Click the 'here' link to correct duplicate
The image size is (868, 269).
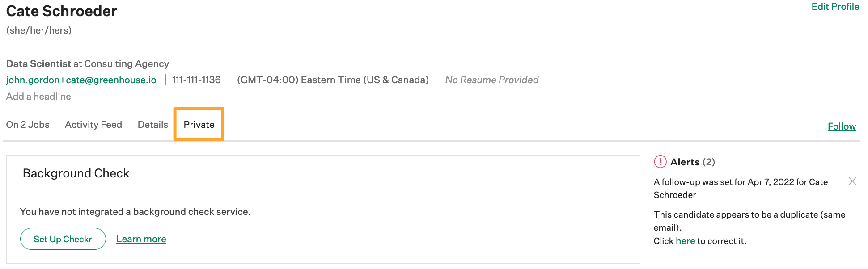(685, 241)
